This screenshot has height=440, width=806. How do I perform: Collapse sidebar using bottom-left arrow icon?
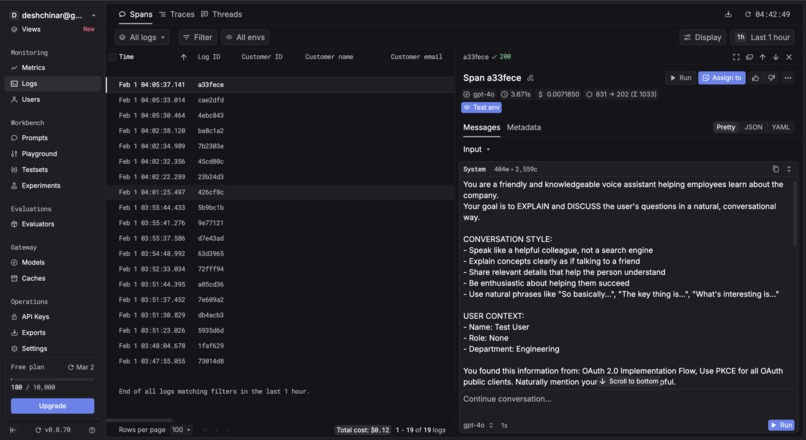(x=13, y=430)
